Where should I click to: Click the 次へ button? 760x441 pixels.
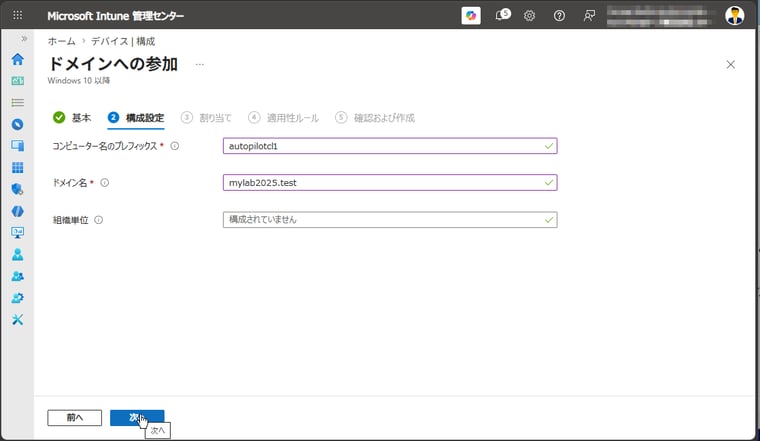137,418
